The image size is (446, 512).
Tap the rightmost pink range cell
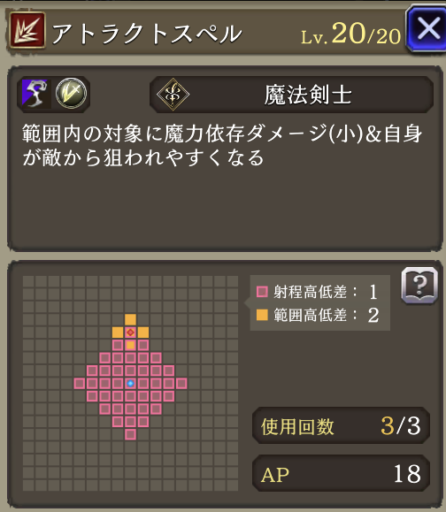pyautogui.click(x=181, y=383)
